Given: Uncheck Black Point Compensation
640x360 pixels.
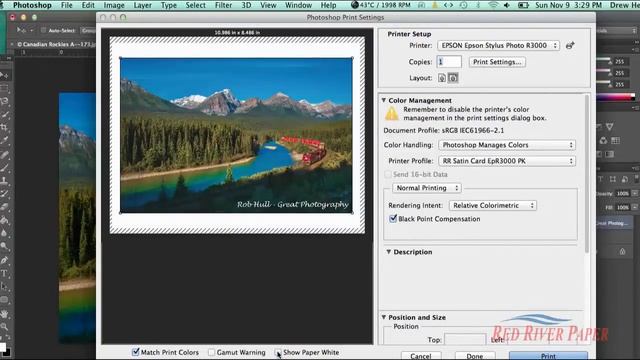Looking at the screenshot, I should [x=393, y=219].
